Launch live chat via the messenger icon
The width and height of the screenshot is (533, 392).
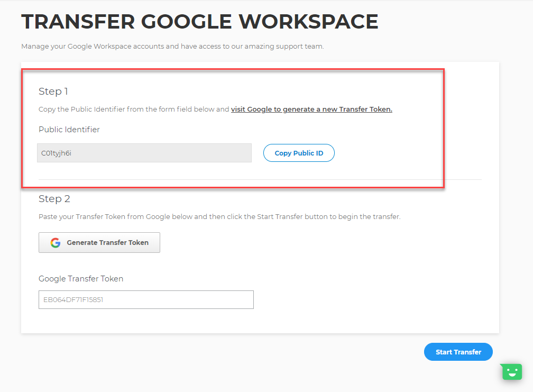(511, 371)
